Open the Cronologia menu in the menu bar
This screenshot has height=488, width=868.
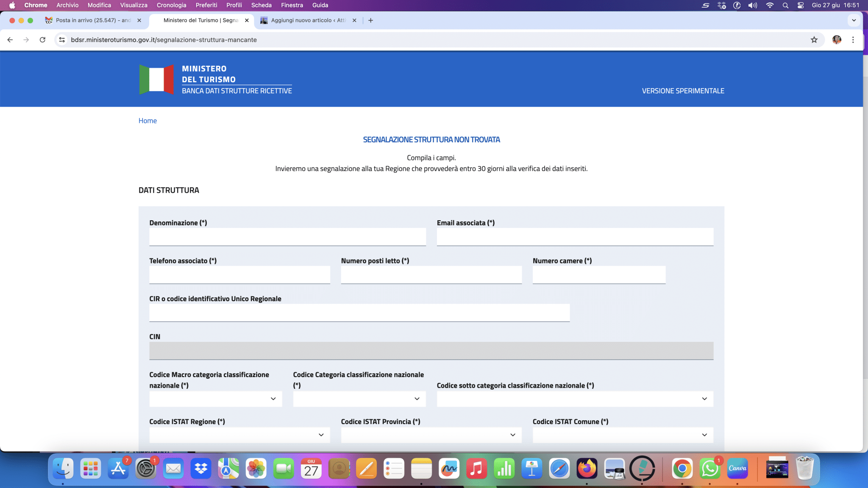[x=171, y=5]
